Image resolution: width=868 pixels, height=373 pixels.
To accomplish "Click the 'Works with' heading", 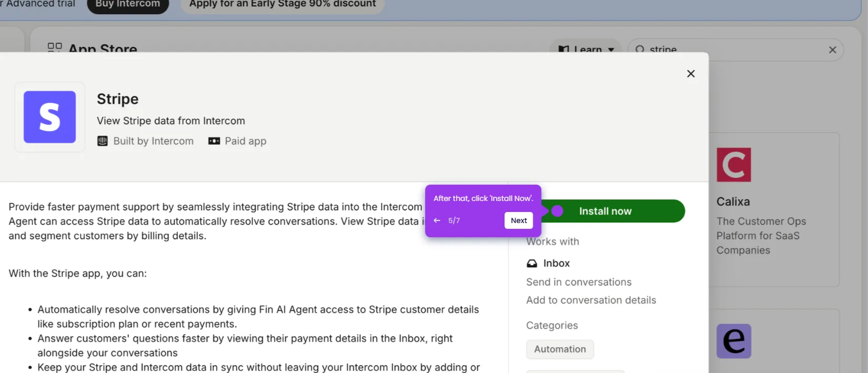I will (x=553, y=241).
